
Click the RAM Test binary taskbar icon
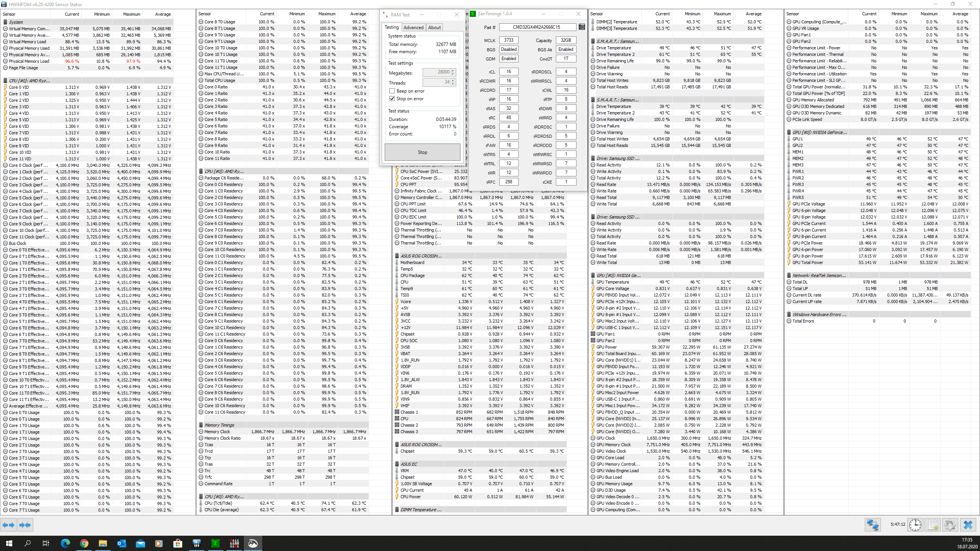[x=234, y=543]
